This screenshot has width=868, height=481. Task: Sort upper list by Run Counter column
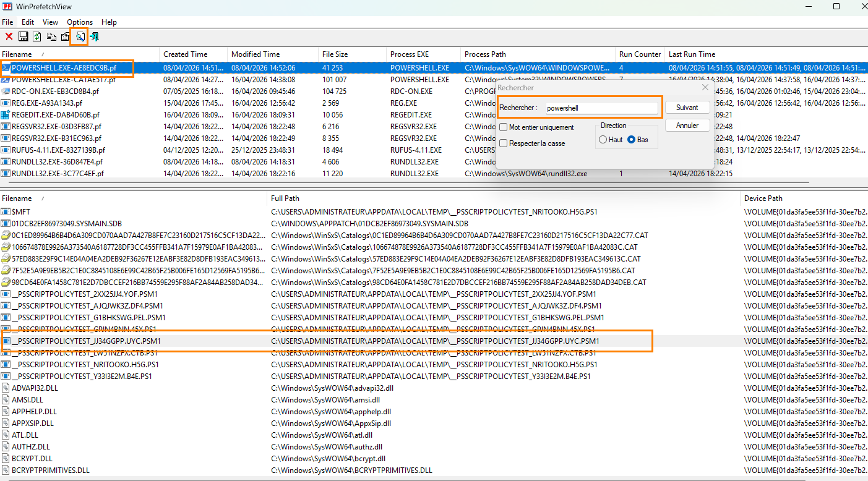pos(640,54)
